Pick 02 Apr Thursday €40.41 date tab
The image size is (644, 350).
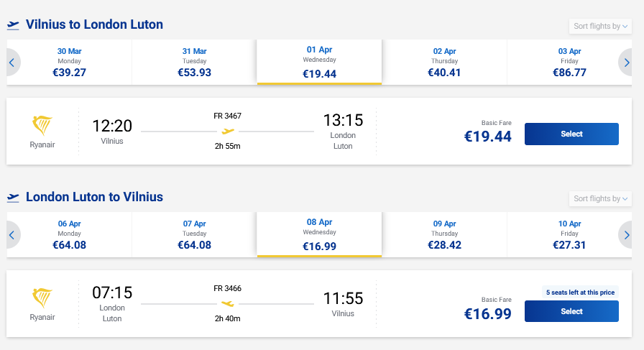click(x=444, y=62)
